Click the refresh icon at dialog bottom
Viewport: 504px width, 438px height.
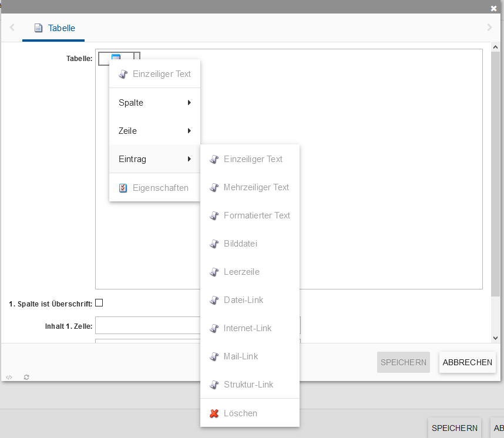pos(26,377)
